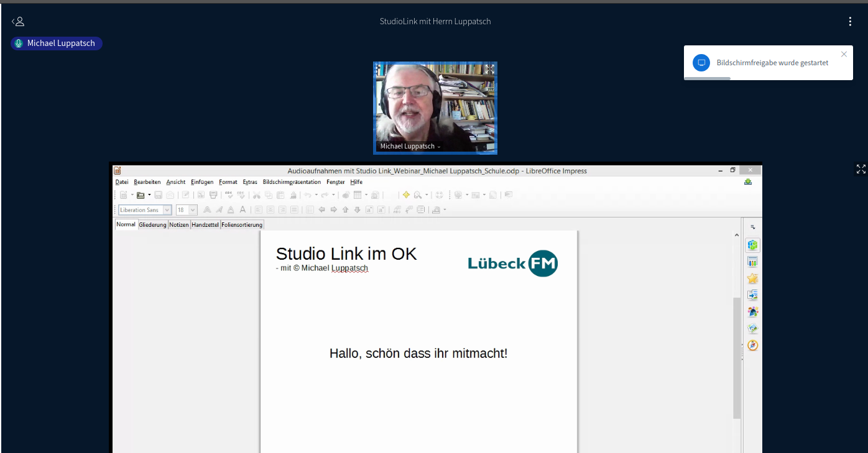Viewport: 868px width, 453px height.
Task: Open the Master Pages sidebar icon
Action: pyautogui.click(x=752, y=262)
